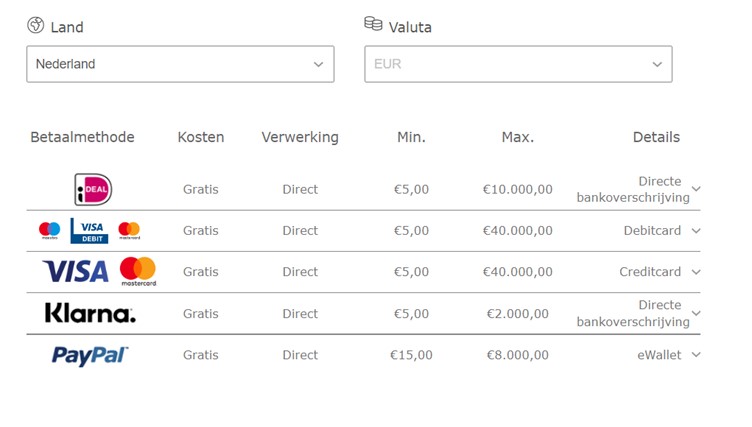Click the eWallet details label
Screen dimensions: 752x427
(659, 355)
